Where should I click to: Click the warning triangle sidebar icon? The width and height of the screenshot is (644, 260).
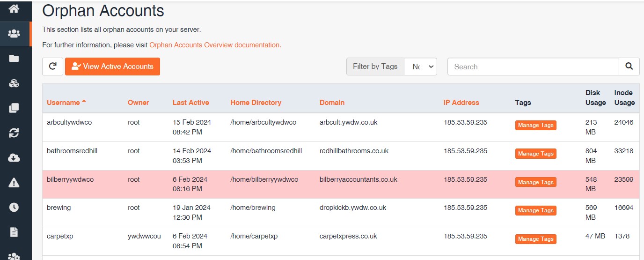coord(14,183)
